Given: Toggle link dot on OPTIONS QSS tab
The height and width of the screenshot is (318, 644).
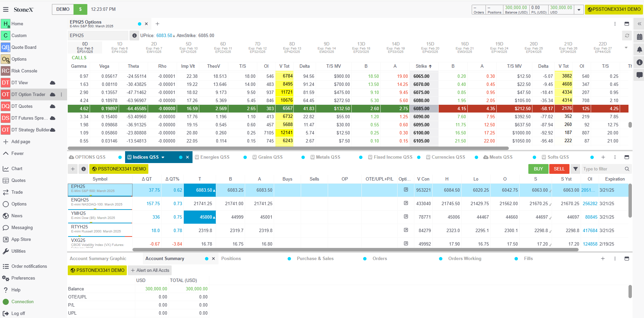Looking at the screenshot, I should pyautogui.click(x=120, y=157).
